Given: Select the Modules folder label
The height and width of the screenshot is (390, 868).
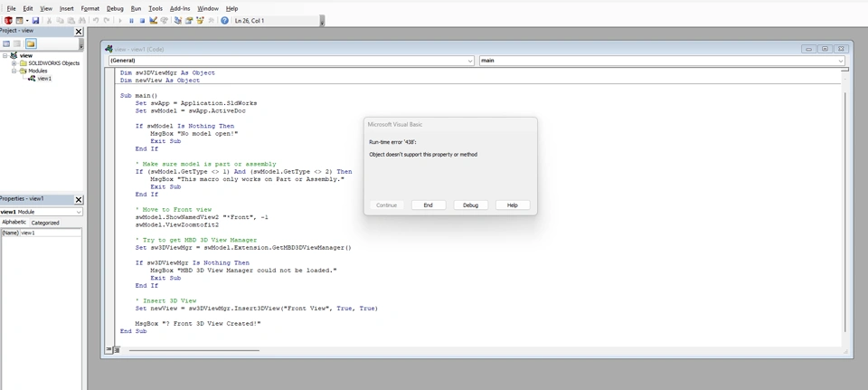Looking at the screenshot, I should [38, 71].
